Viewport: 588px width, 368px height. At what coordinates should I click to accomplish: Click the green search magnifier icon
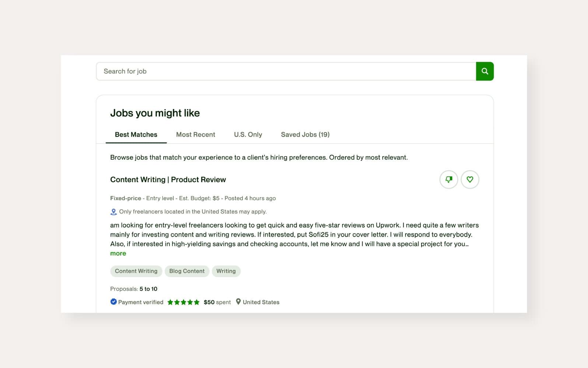pos(484,71)
